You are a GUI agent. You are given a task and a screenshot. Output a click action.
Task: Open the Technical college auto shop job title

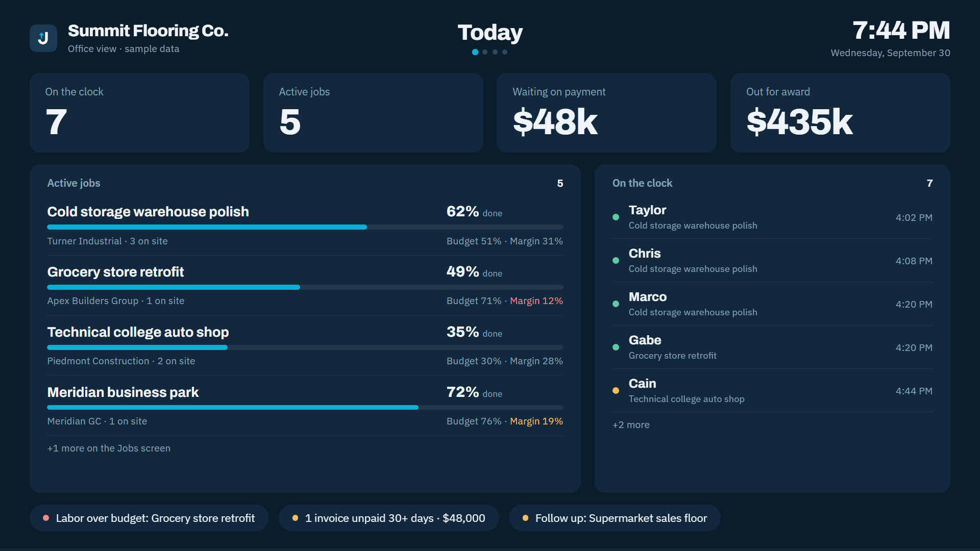[x=138, y=332]
